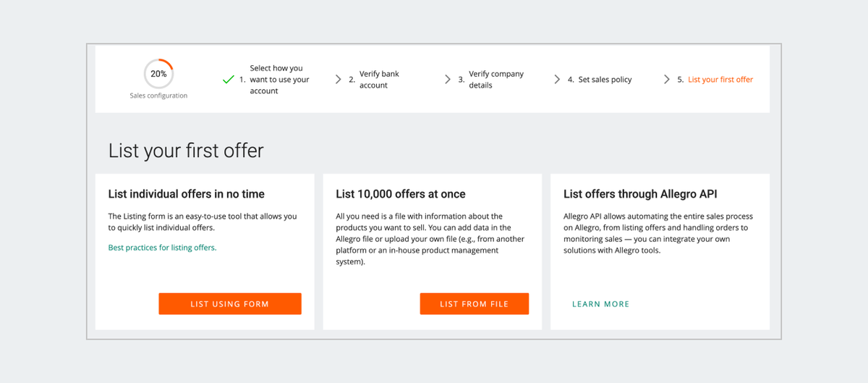The width and height of the screenshot is (868, 383).
Task: Open step 1 Select how to use account
Action: 279,80
